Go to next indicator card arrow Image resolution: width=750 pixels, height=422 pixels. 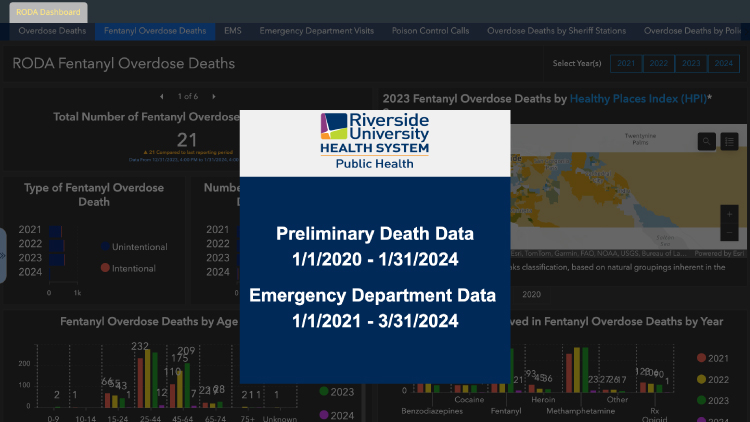coord(214,97)
